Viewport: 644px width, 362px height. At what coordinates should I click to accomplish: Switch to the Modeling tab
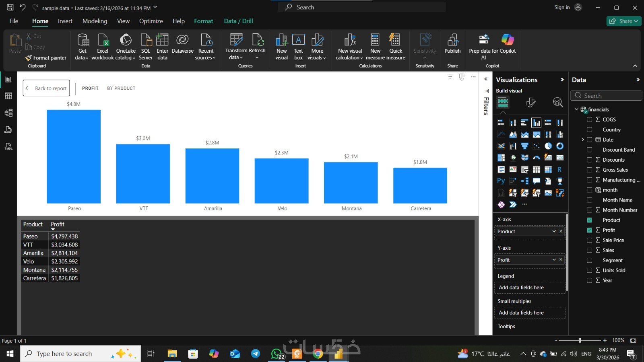coord(95,21)
